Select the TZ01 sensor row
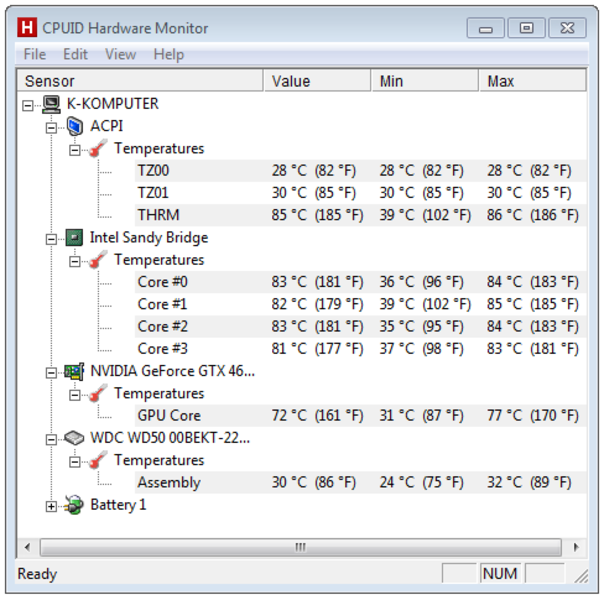This screenshot has height=600, width=604. 360,193
